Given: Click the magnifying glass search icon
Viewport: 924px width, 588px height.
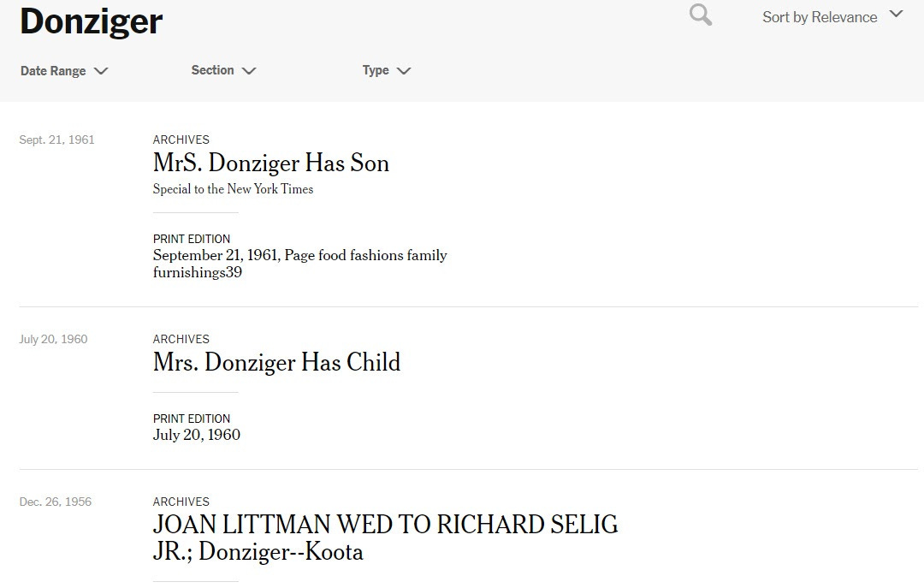Looking at the screenshot, I should tap(700, 15).
